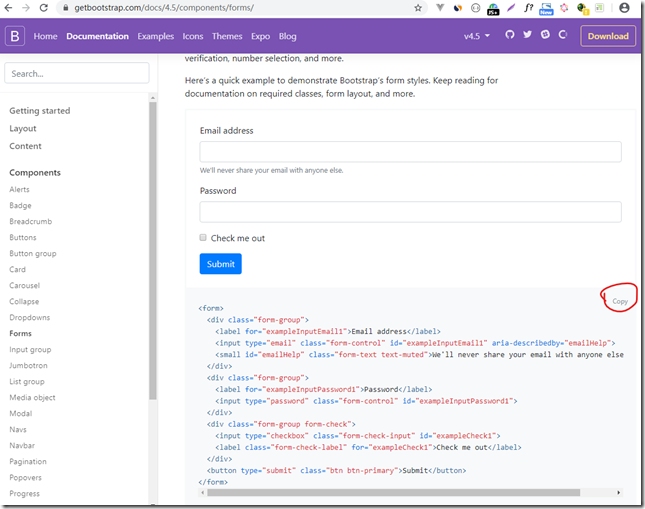The height and width of the screenshot is (509, 645).
Task: Click the code block horizontal scrollbar
Action: tap(393, 493)
